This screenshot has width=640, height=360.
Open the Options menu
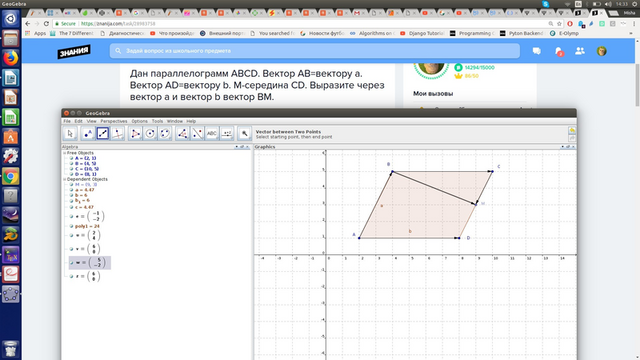tap(140, 121)
